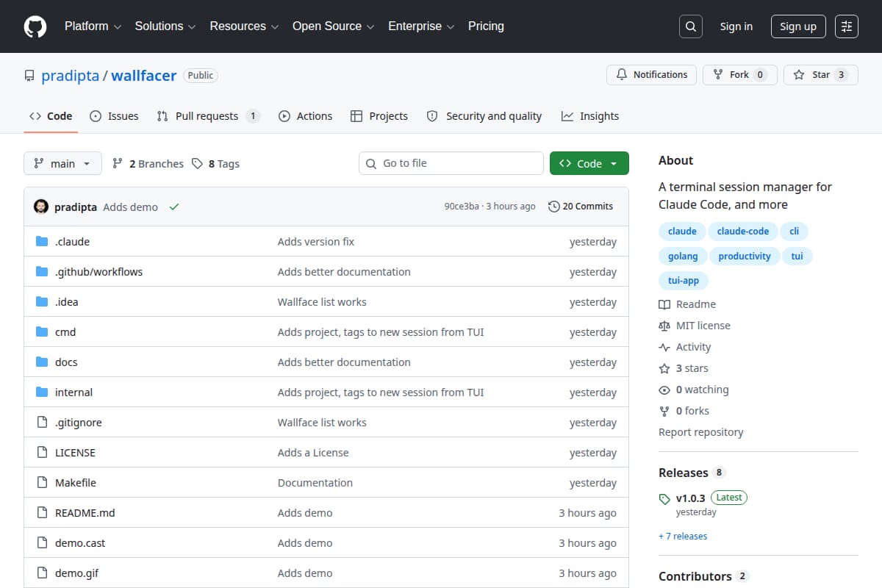The image size is (882, 588).
Task: Open the .idea folder
Action: pos(66,302)
